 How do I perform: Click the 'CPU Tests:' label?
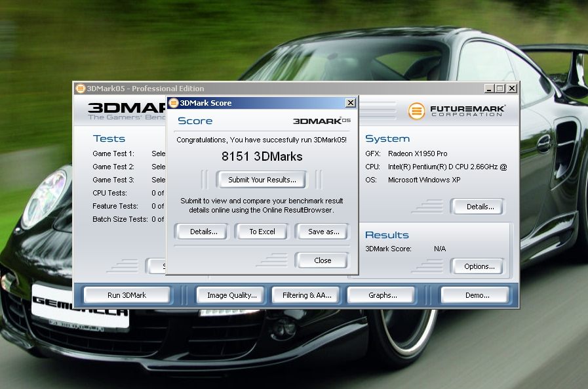109,193
